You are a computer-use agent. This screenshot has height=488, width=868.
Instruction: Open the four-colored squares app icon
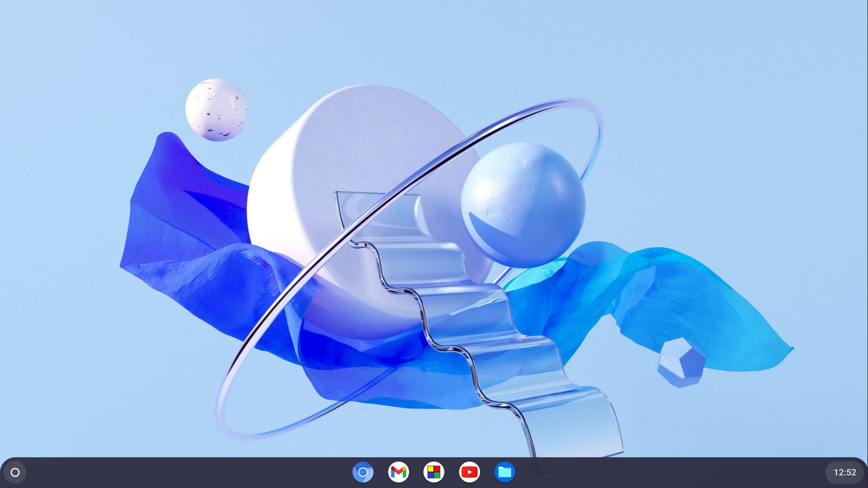point(434,472)
